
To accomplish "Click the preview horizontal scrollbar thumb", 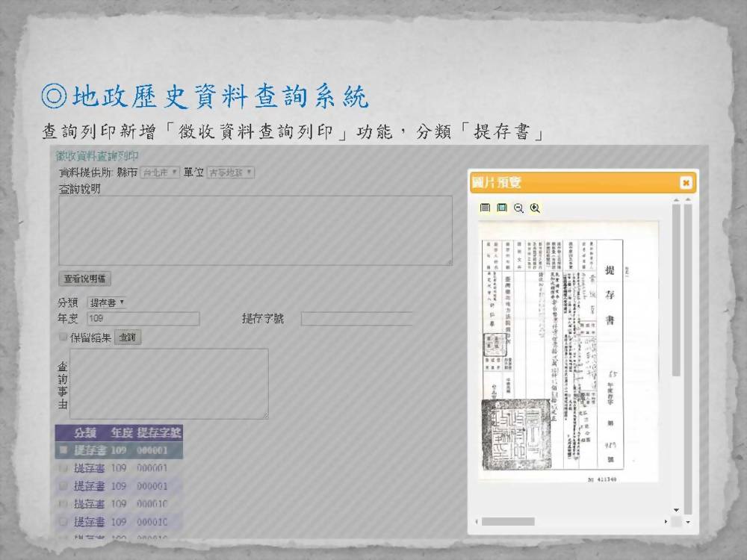I will (508, 521).
